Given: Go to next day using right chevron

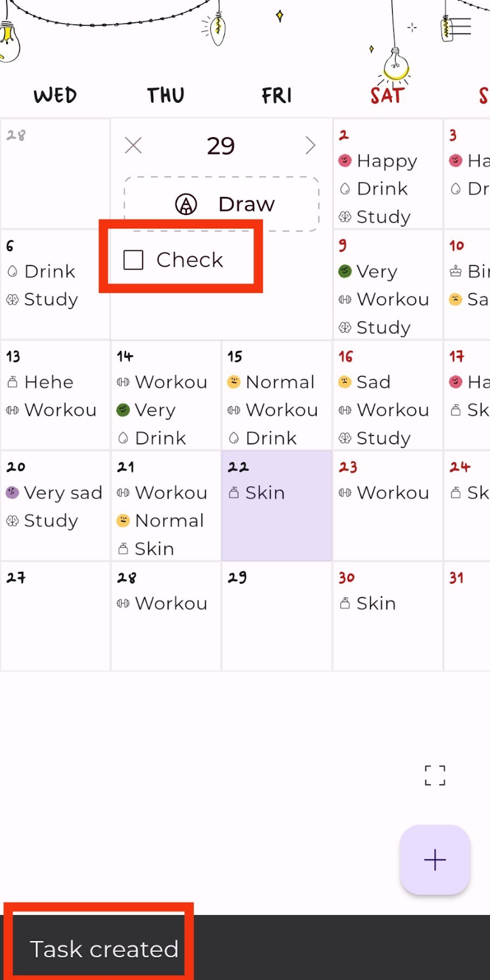Looking at the screenshot, I should tap(311, 145).
